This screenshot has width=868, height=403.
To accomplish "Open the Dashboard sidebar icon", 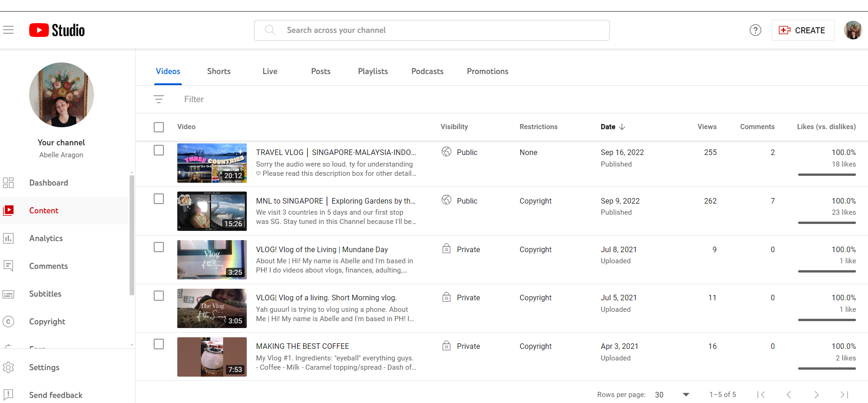I will (x=8, y=183).
